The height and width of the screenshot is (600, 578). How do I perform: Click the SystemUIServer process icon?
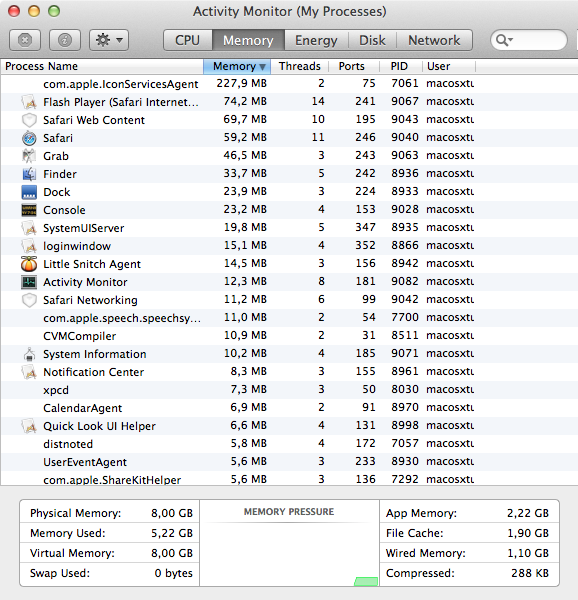pos(29,228)
